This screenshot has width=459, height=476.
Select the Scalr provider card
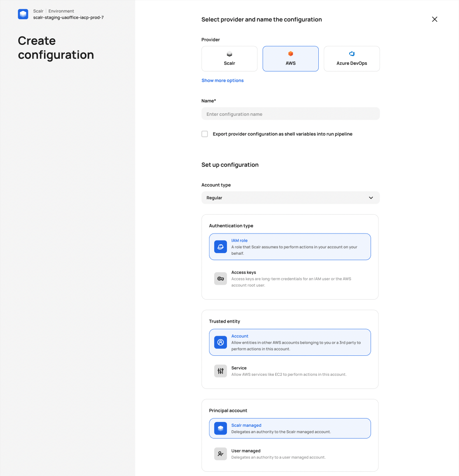pyautogui.click(x=229, y=58)
